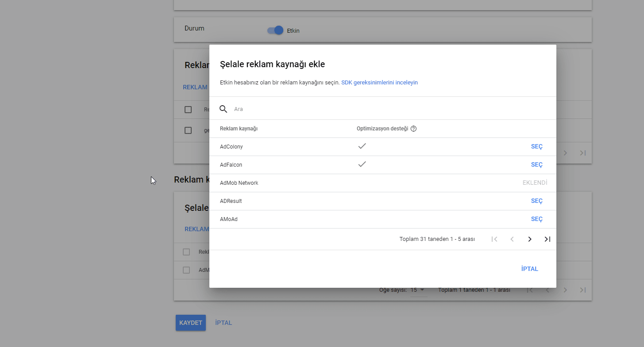Viewport: 644px width, 347px height.
Task: Click EKLENDİ label for AdMob Network
Action: (x=535, y=183)
